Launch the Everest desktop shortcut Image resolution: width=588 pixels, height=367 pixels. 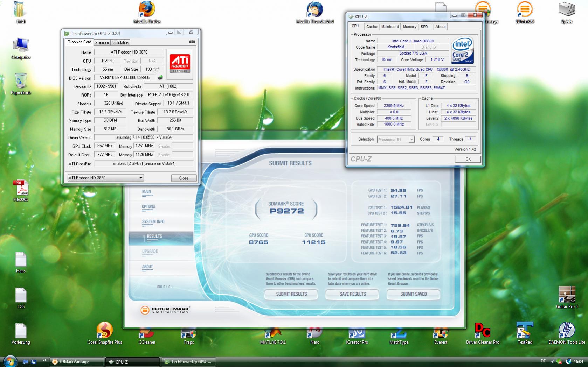coord(441,336)
